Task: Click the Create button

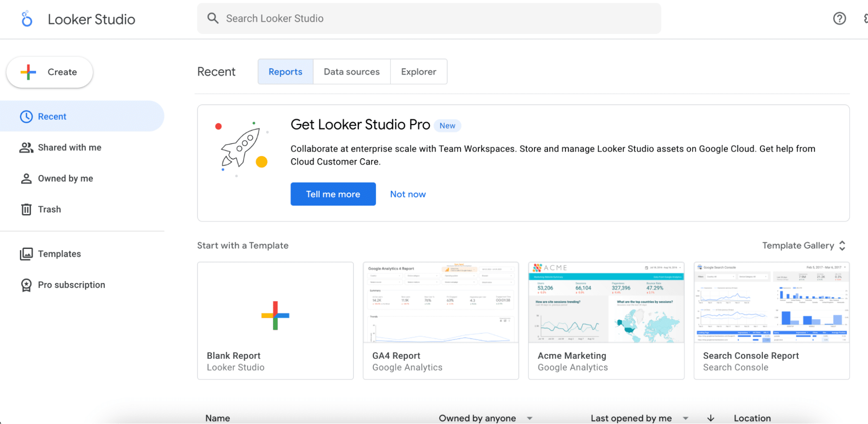Action: tap(50, 72)
